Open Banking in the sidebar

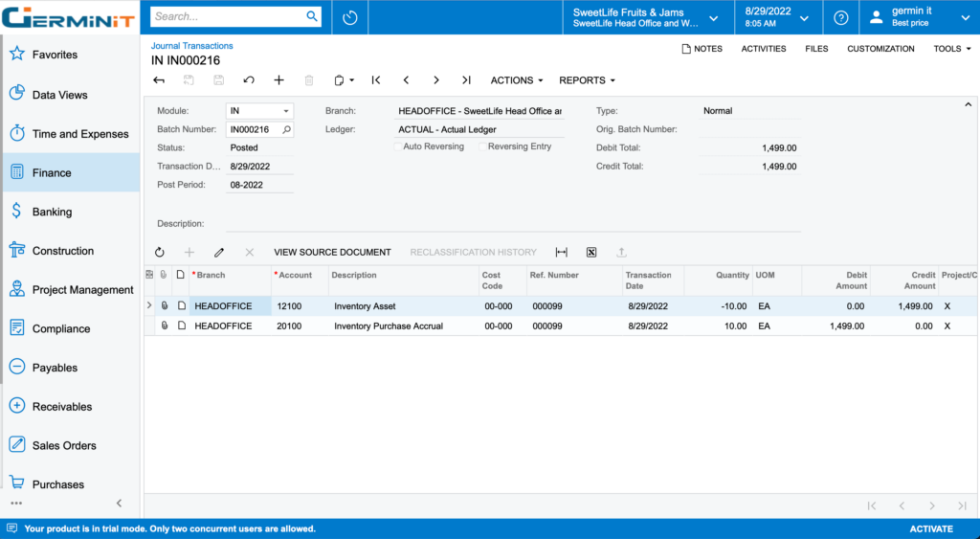(52, 212)
